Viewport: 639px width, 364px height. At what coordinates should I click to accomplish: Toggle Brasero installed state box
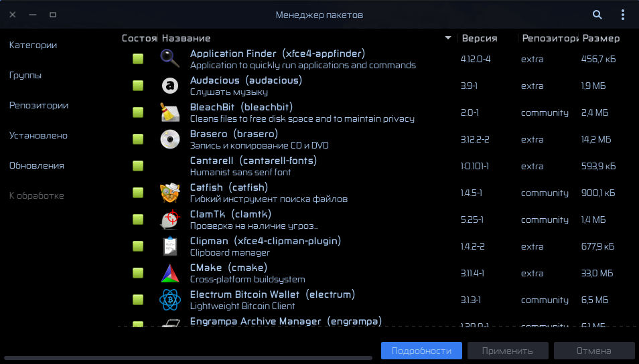(138, 139)
